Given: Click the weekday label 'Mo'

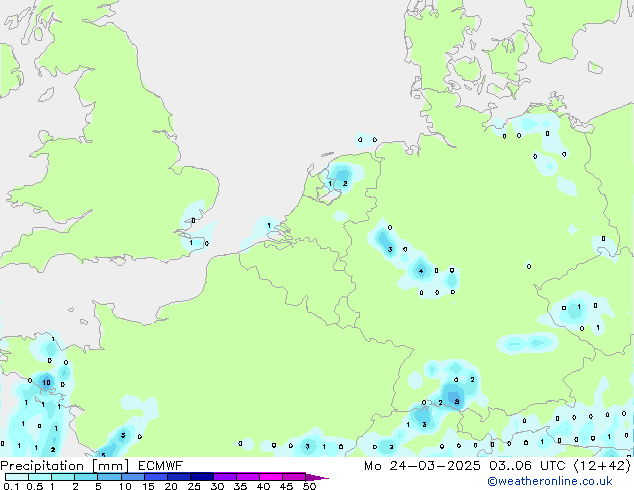Looking at the screenshot, I should point(372,466).
